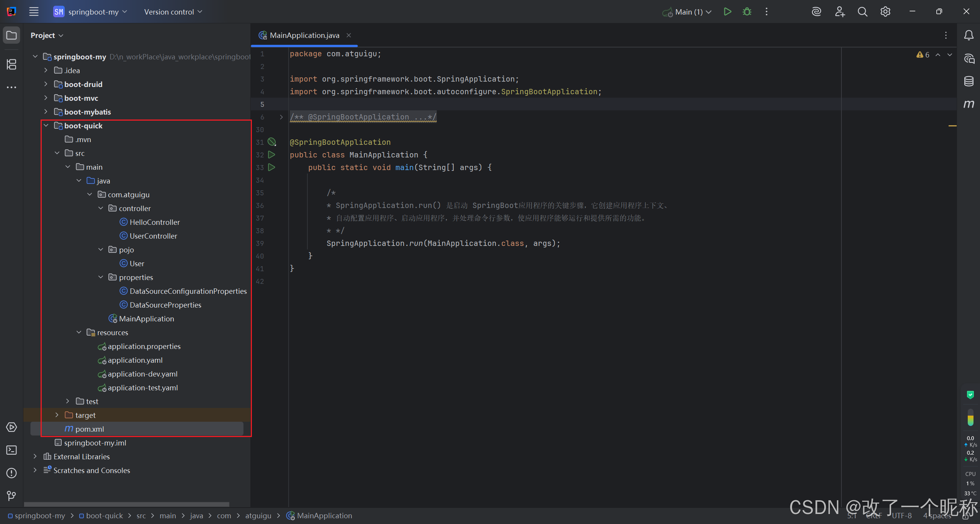Open Search Everywhere magnifier

tap(862, 12)
